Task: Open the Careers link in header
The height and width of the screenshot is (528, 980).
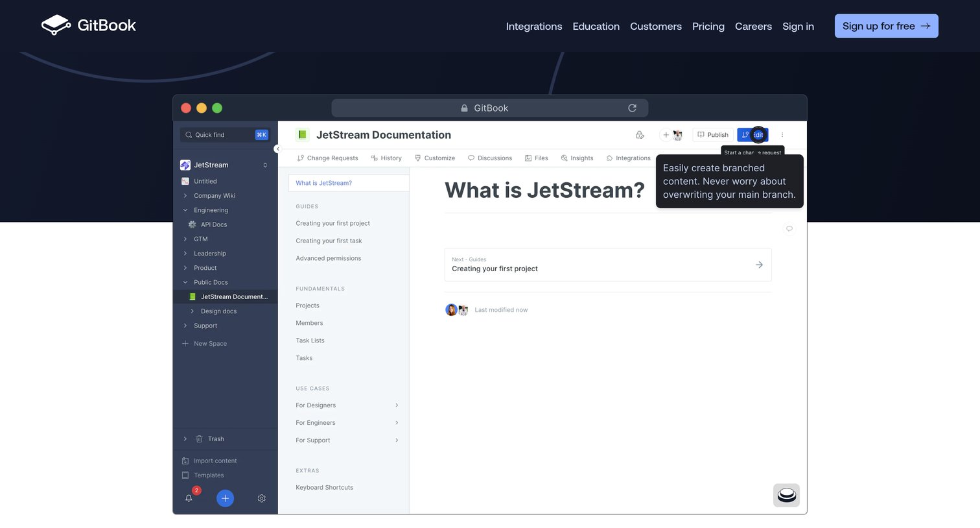Action: tap(753, 27)
